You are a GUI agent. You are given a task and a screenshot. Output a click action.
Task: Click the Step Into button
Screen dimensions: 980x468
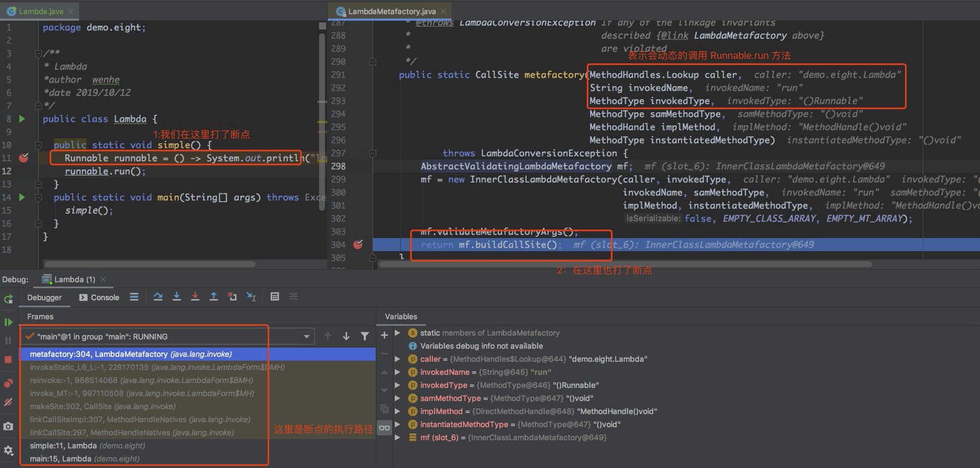click(x=177, y=297)
